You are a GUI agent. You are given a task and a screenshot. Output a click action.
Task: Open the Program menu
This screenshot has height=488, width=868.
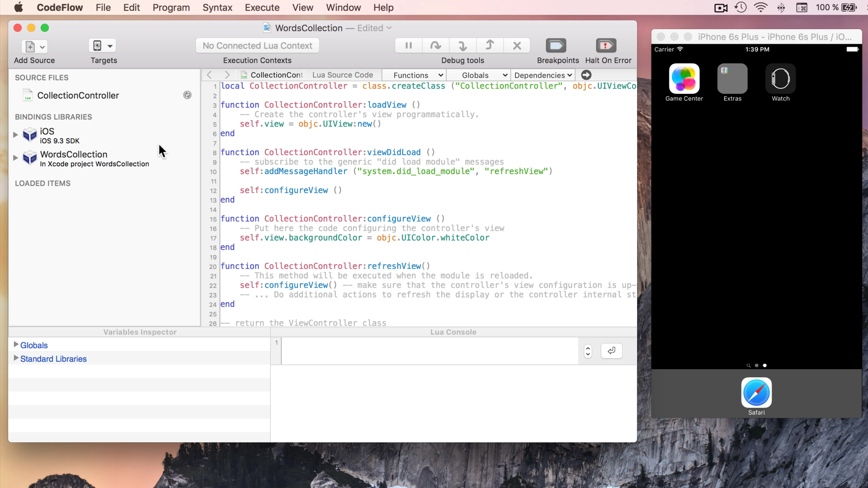tap(171, 8)
